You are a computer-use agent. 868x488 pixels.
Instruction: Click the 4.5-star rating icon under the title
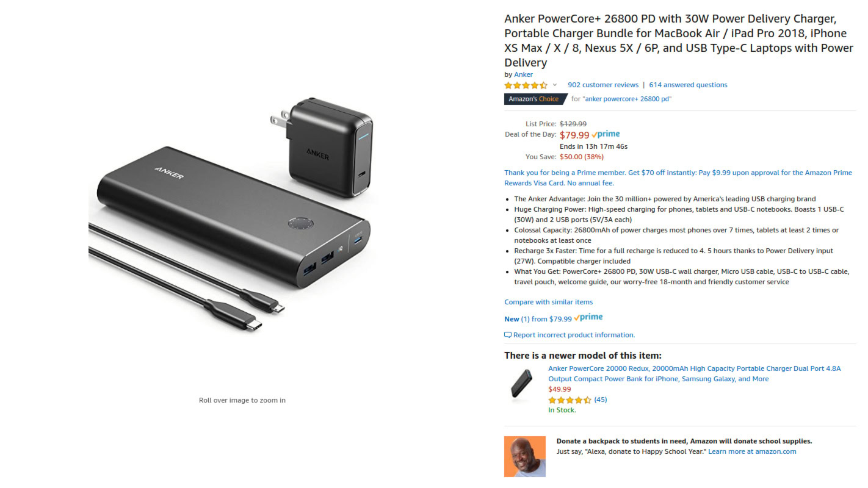coord(526,85)
